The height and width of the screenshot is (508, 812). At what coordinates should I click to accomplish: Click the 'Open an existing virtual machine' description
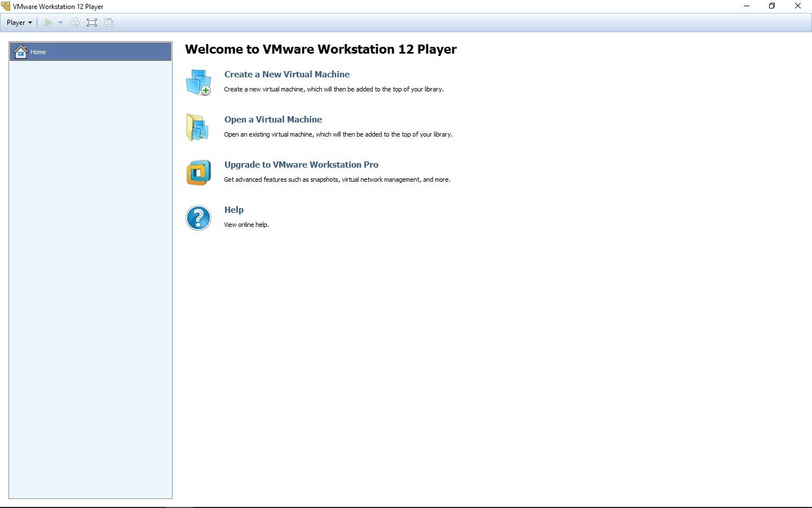[x=338, y=134]
